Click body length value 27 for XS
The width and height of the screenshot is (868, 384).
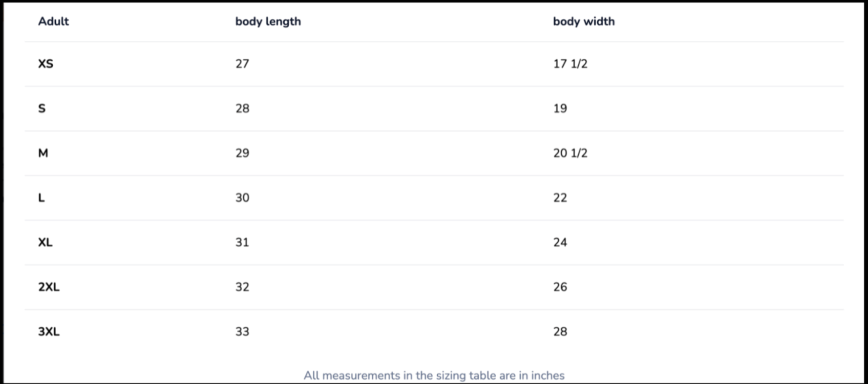tap(242, 64)
